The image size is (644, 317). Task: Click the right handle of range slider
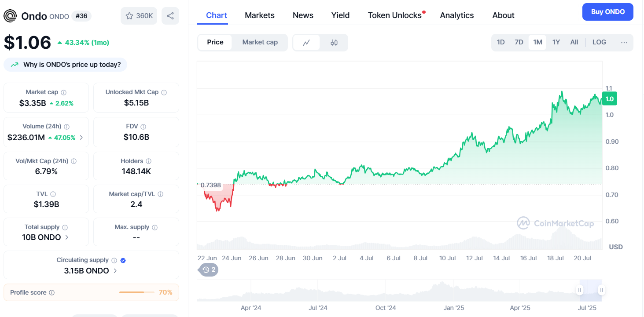coord(601,290)
